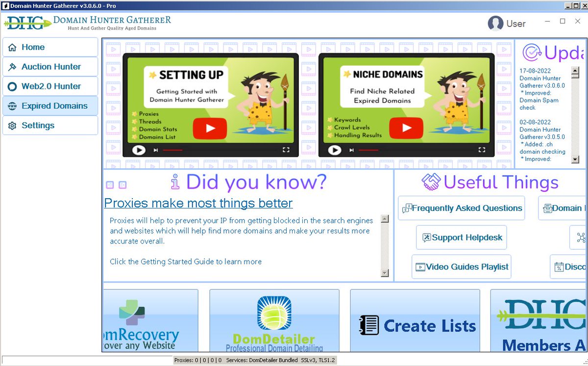The image size is (588, 366).
Task: Click the '02-08-2022' update entry date
Action: click(535, 122)
